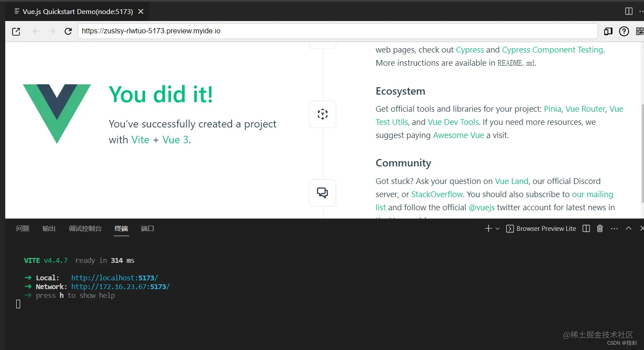Kill terminal with the trash icon
644x350 pixels.
[600, 229]
